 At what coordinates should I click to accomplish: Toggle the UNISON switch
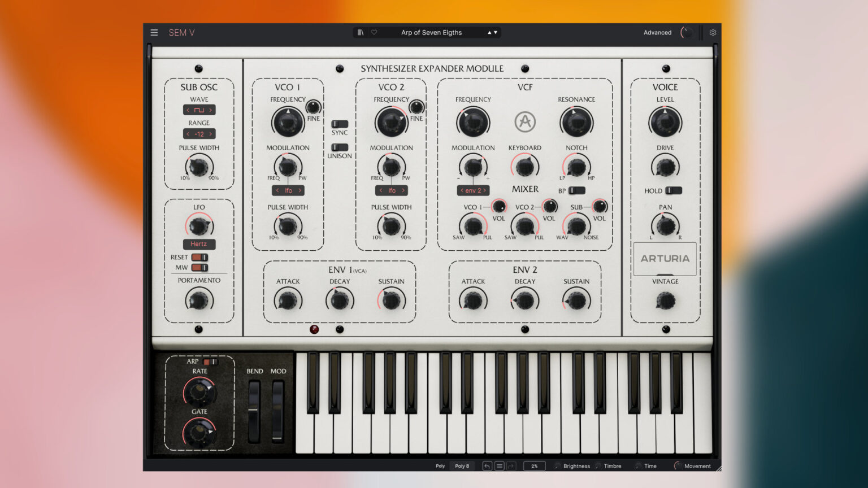coord(339,148)
